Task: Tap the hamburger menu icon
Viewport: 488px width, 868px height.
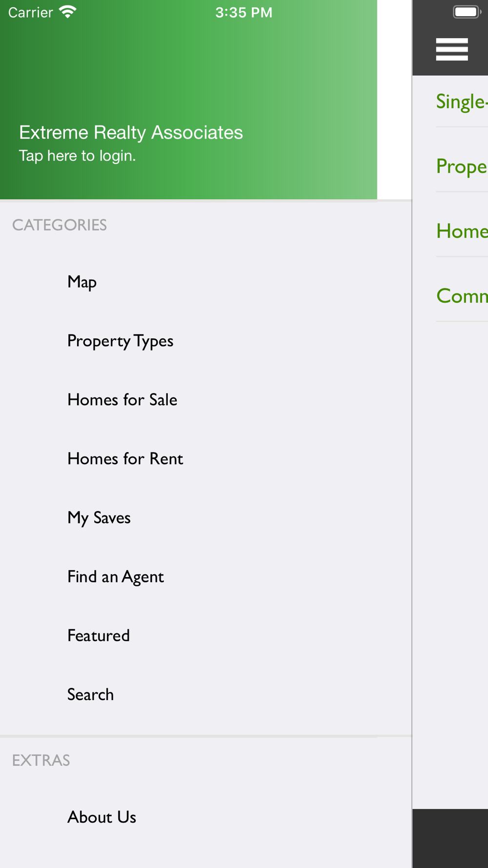Action: pyautogui.click(x=452, y=49)
